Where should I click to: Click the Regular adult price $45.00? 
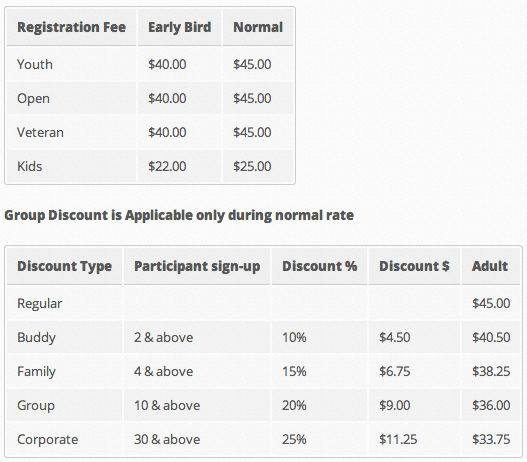[491, 303]
